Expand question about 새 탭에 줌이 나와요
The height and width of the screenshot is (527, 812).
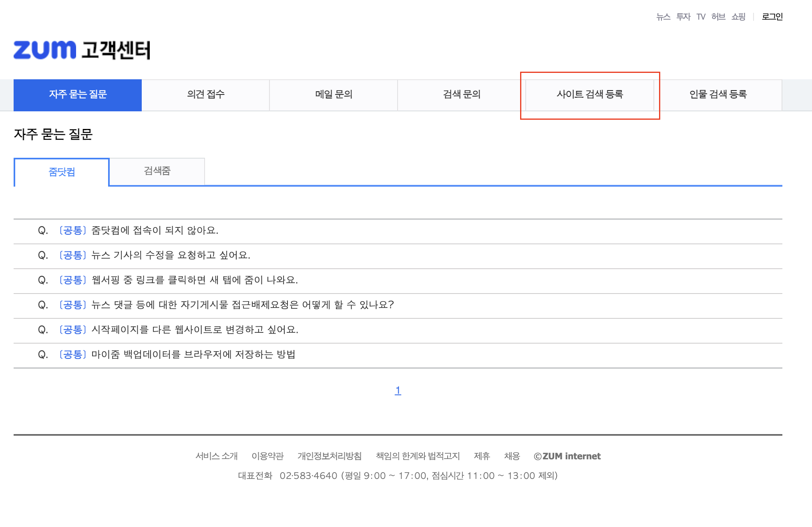coord(195,280)
